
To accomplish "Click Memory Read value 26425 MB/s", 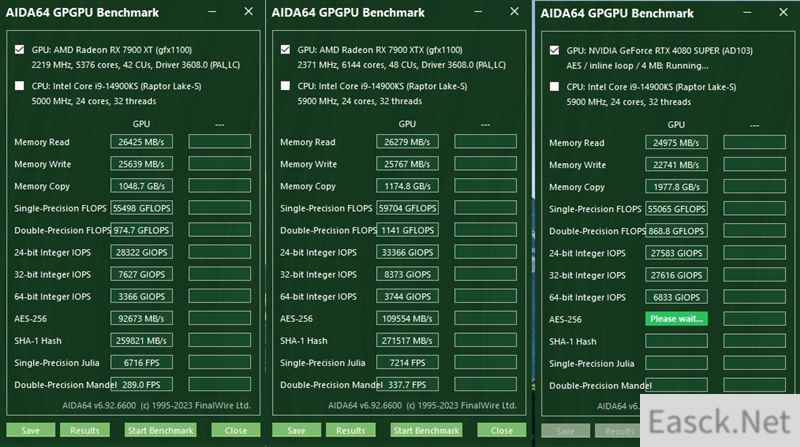I will click(x=141, y=142).
